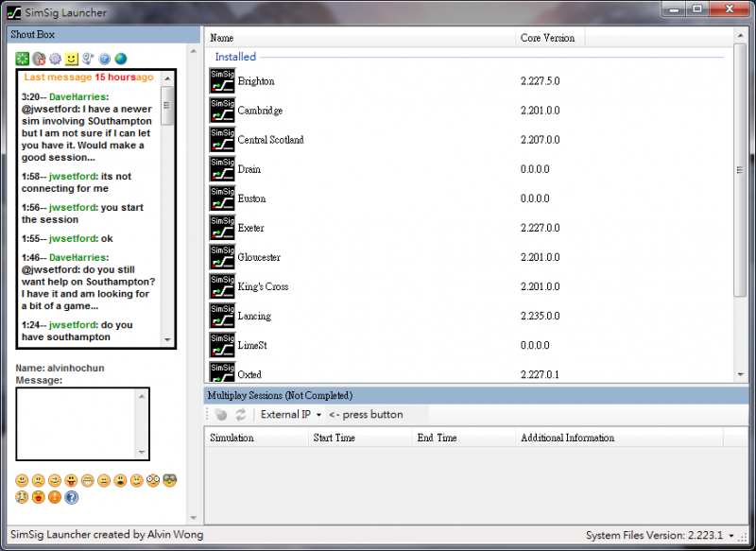
Task: Insert the big grin emoticon
Action: coord(88,481)
